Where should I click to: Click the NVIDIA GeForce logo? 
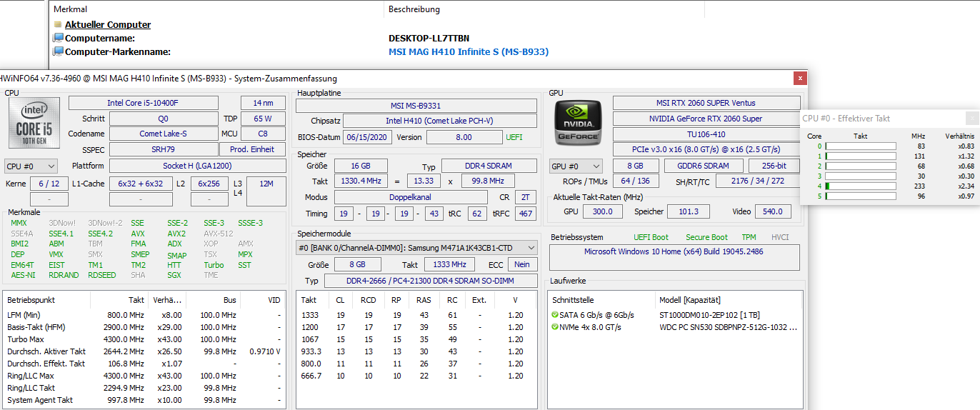[578, 123]
